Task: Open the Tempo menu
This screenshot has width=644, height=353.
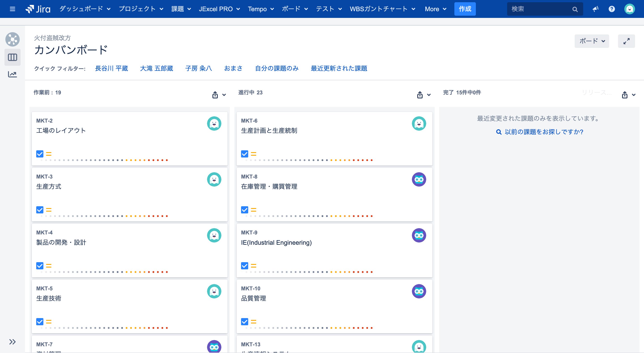Action: pos(261,9)
